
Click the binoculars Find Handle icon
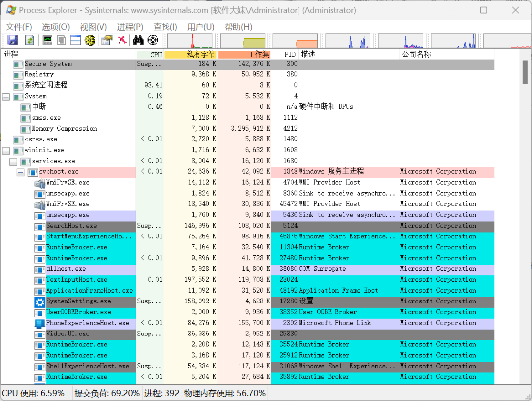coord(138,40)
